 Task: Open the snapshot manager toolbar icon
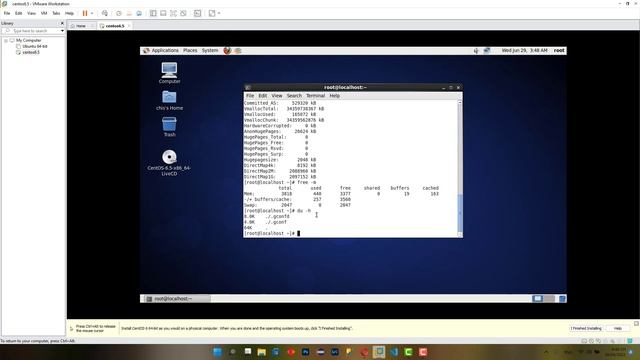click(x=139, y=13)
